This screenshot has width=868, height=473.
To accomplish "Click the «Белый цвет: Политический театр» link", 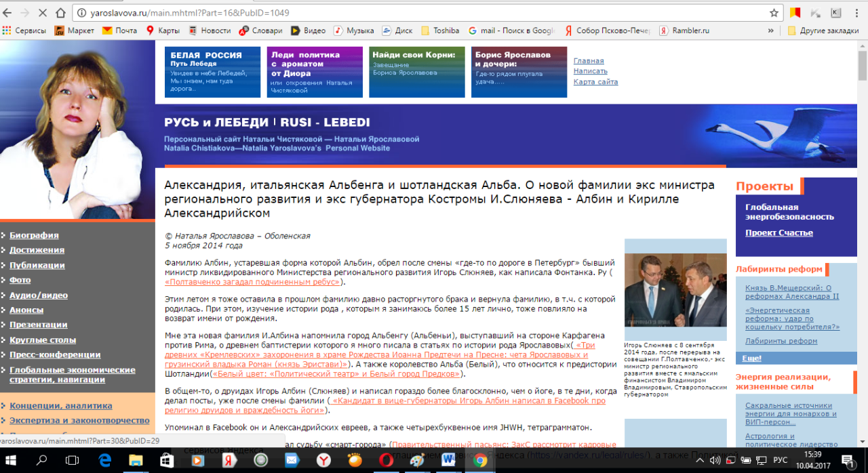I will [337, 373].
